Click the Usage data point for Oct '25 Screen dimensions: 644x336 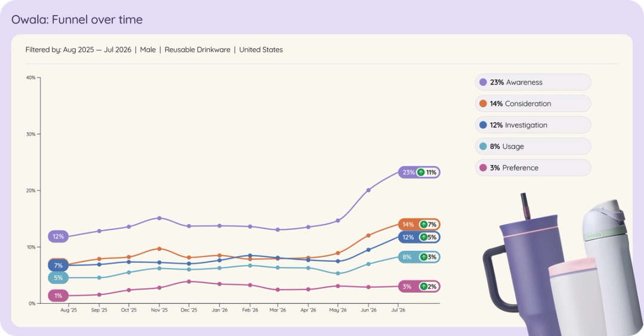click(x=129, y=272)
